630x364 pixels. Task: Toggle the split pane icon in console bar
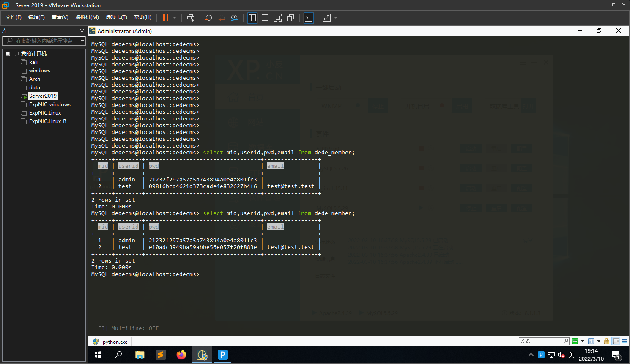click(x=616, y=341)
